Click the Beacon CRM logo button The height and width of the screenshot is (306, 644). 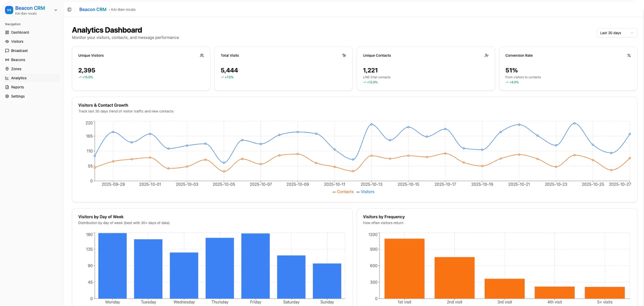[9, 10]
